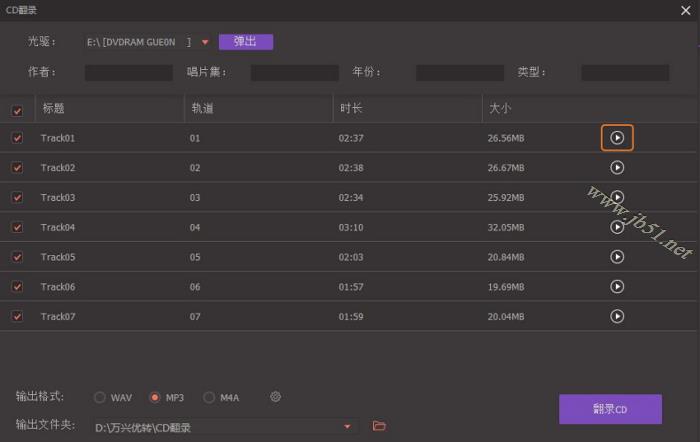Click the 01:57 duration cell
Image resolution: width=700 pixels, height=442 pixels.
click(x=351, y=287)
